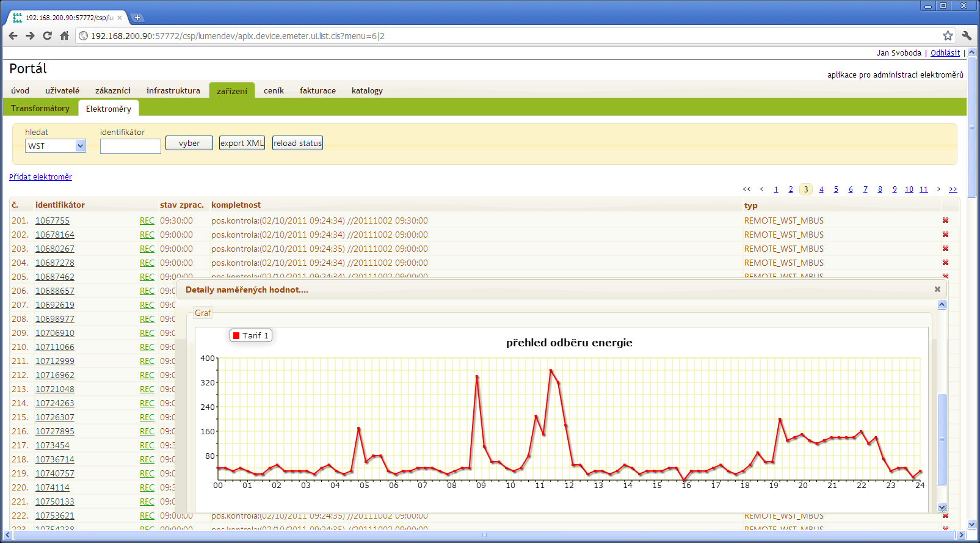Open the zákazníci menu tab

pyautogui.click(x=113, y=90)
